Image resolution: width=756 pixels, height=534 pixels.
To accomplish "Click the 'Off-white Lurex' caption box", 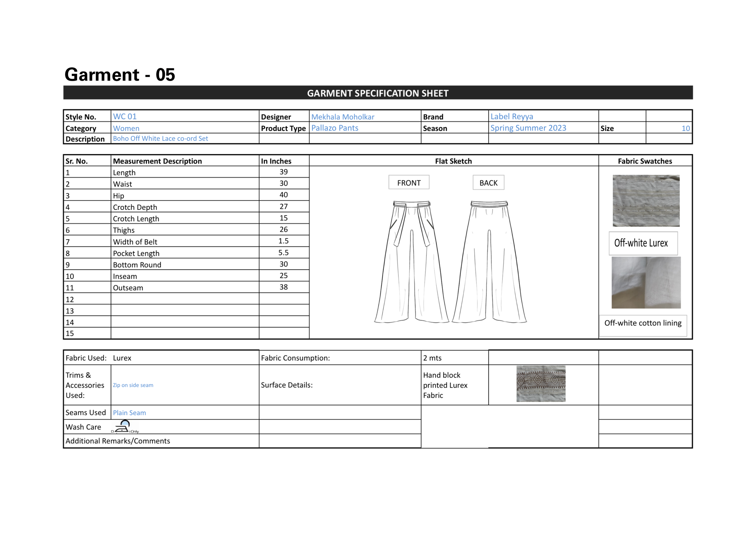I will [x=643, y=243].
